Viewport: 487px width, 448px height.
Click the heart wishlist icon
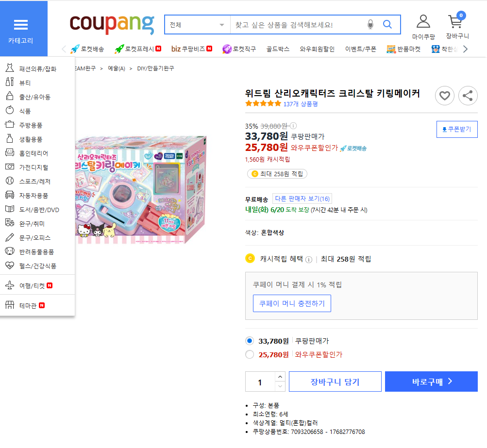(444, 96)
